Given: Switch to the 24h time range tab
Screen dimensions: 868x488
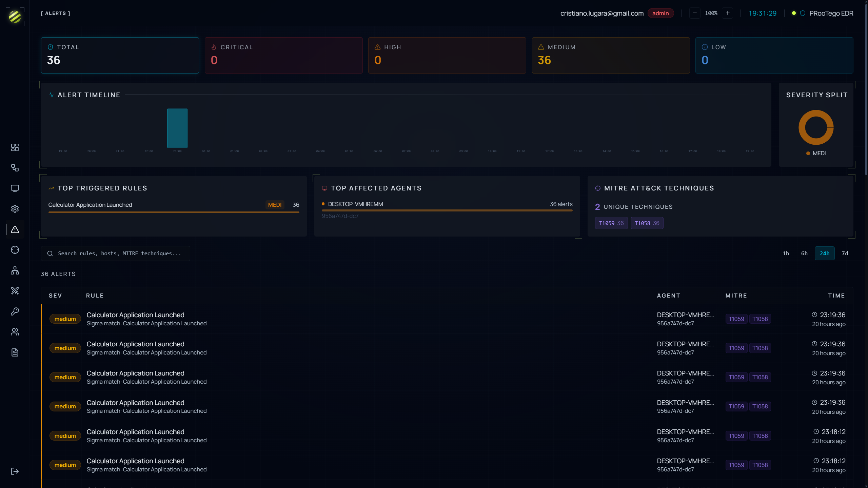Looking at the screenshot, I should point(825,253).
